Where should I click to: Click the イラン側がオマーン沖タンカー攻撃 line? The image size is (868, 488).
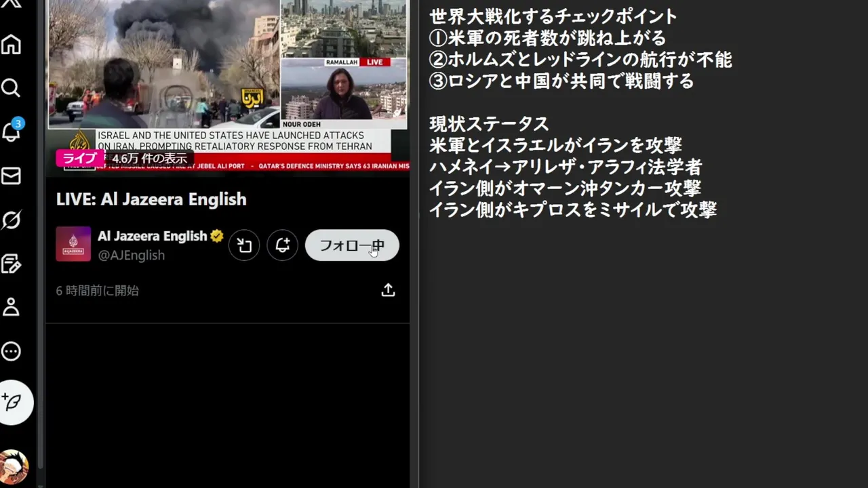point(565,188)
